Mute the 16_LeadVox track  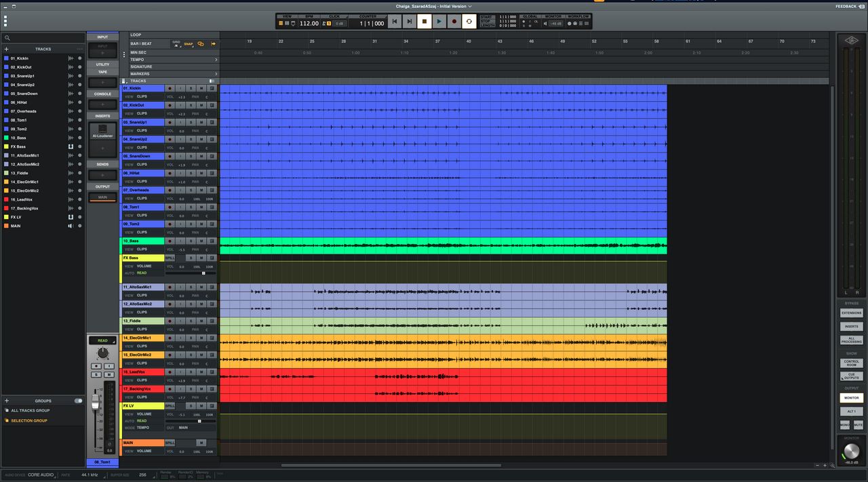(201, 372)
